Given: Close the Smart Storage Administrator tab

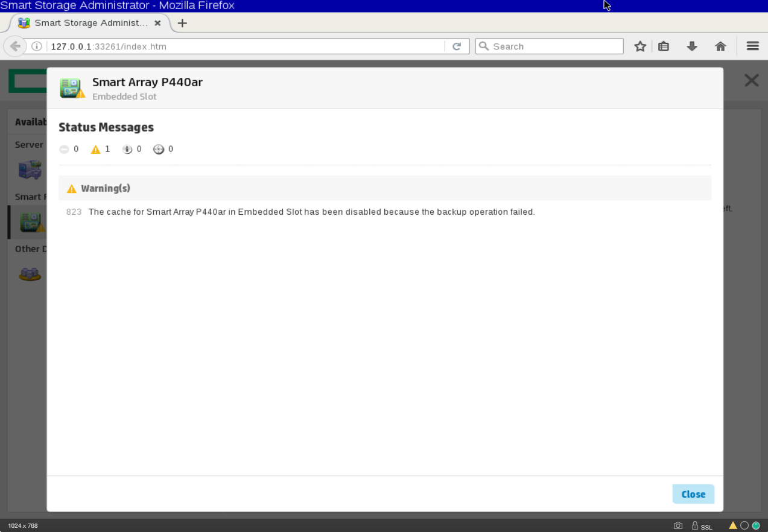Looking at the screenshot, I should pyautogui.click(x=157, y=23).
